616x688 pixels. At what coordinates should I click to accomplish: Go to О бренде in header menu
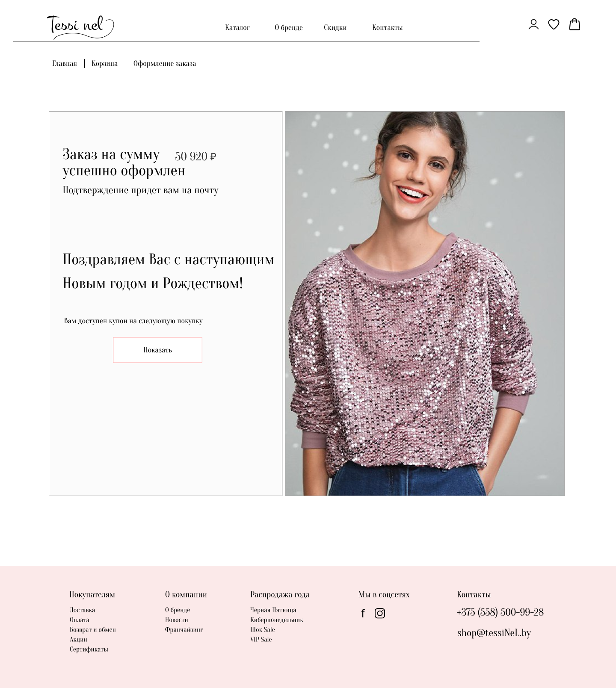[x=289, y=27]
